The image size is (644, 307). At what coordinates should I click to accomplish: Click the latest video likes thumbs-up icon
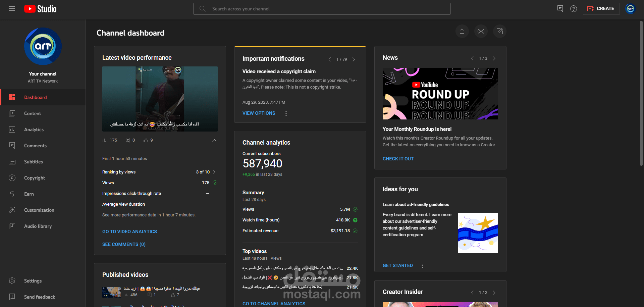146,140
